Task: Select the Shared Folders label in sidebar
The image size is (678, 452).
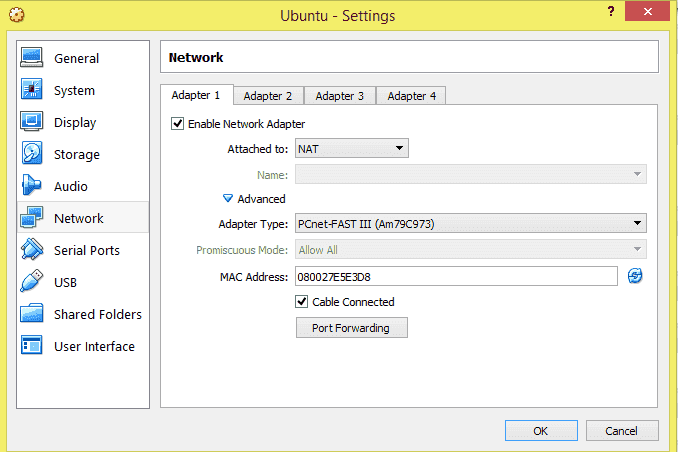Action: click(98, 314)
